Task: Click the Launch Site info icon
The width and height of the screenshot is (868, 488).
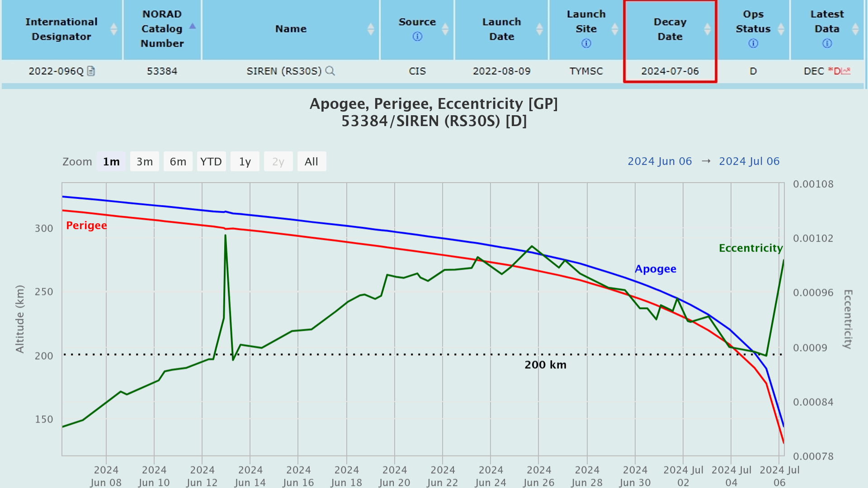Action: [x=586, y=43]
